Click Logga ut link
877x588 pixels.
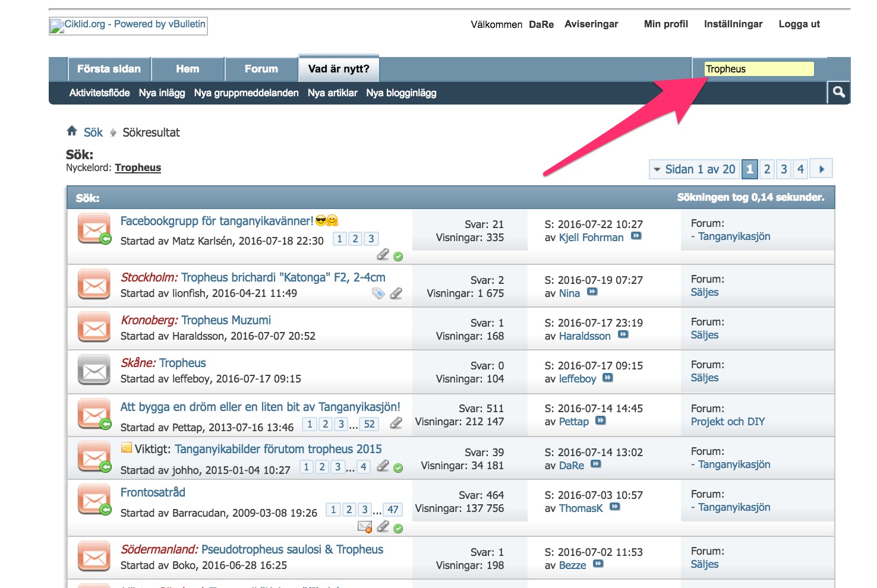[x=799, y=24]
